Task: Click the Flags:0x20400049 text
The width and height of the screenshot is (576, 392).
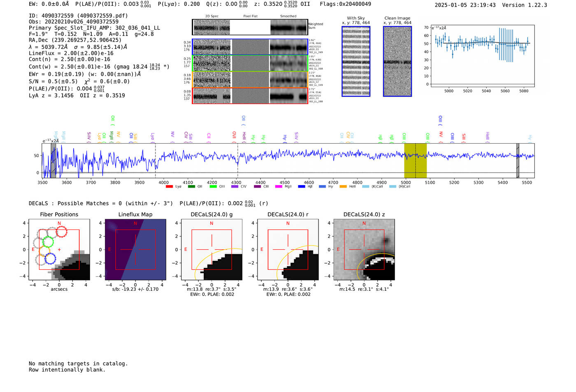Action: coord(346,4)
